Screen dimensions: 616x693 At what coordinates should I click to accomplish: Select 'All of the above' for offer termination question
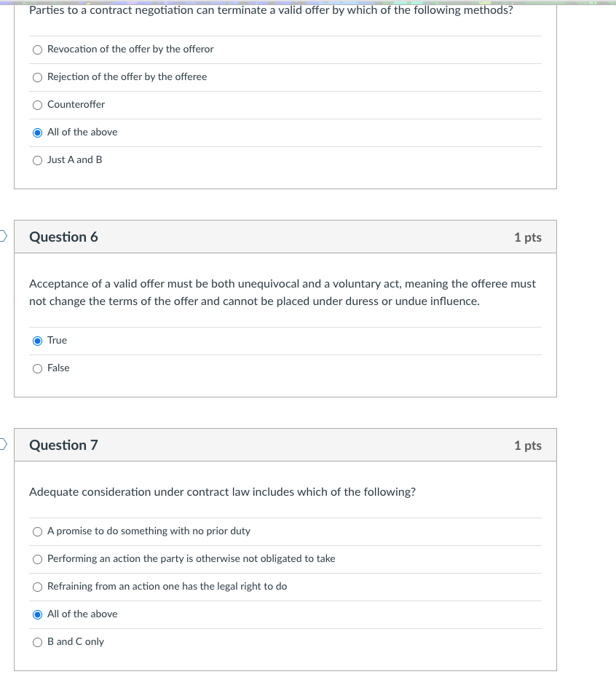pyautogui.click(x=38, y=132)
